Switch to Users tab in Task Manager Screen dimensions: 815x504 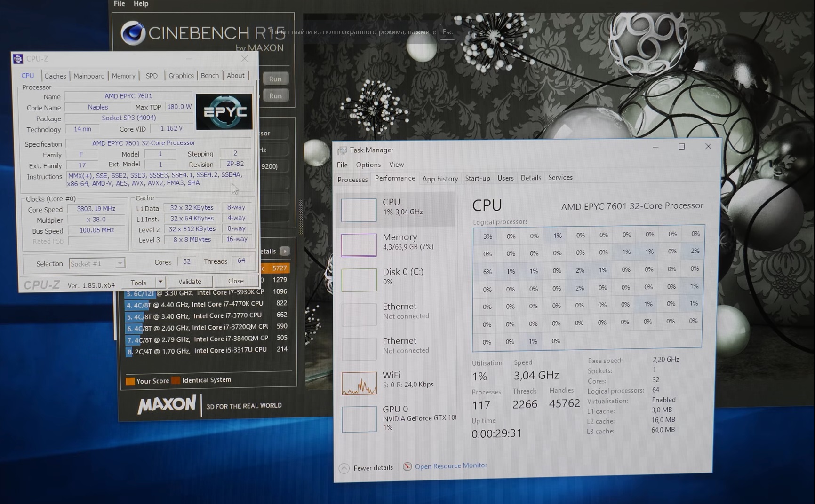coord(505,178)
